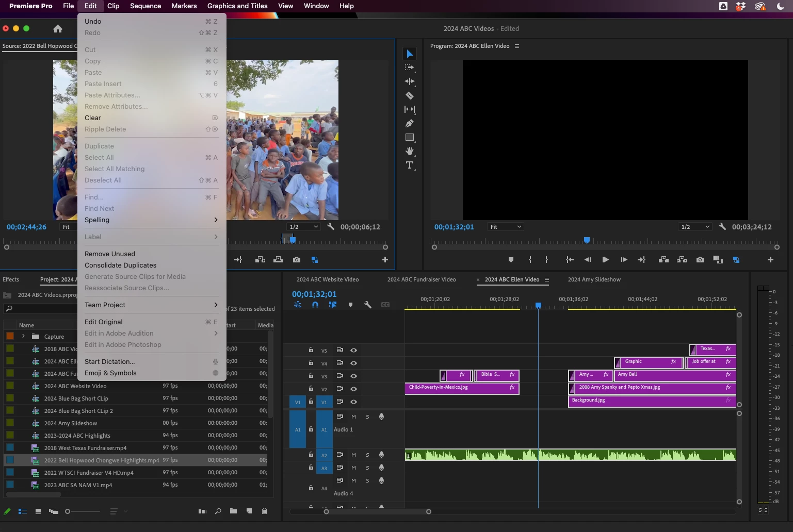This screenshot has height=532, width=793.
Task: Open Program monitor Fit zoom dropdown
Action: [x=505, y=227]
